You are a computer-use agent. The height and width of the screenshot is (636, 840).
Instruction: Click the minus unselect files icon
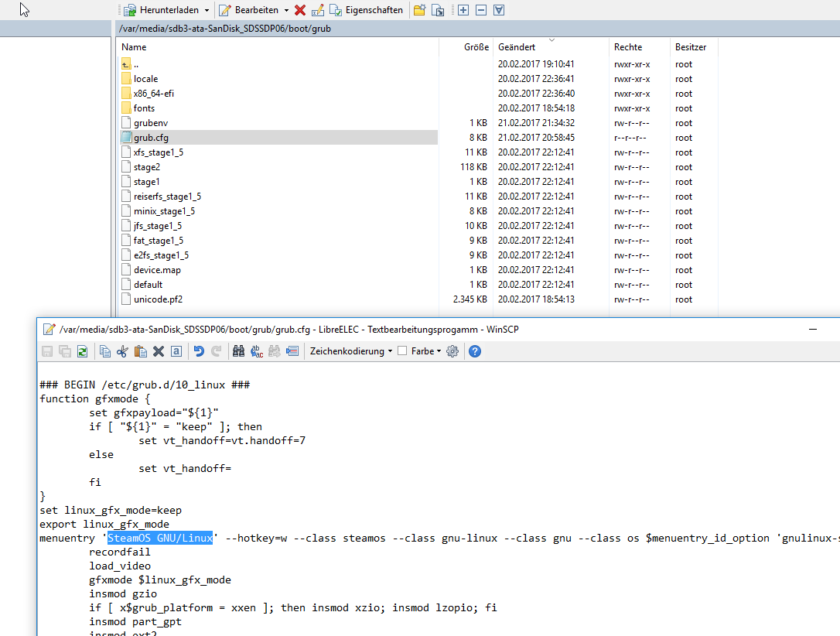coord(481,10)
